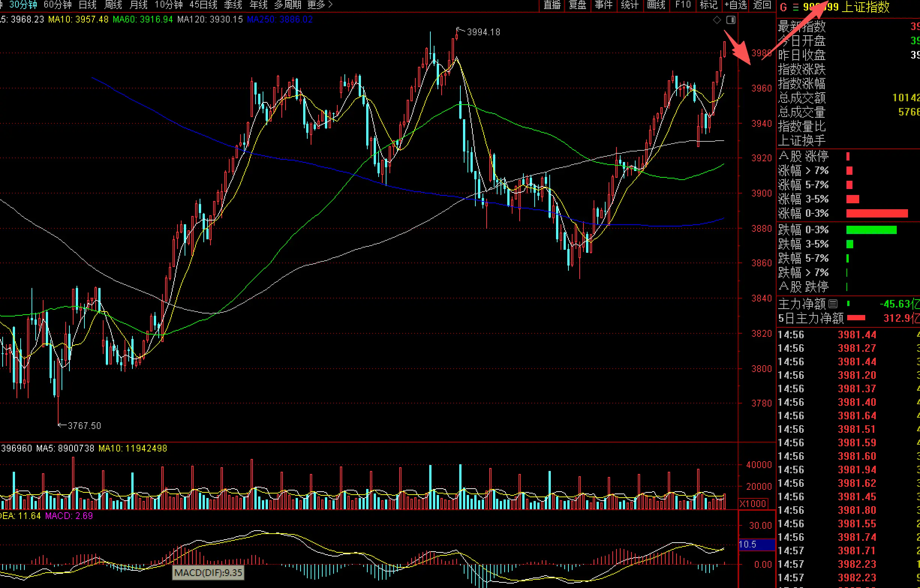Image resolution: width=920 pixels, height=588 pixels.
Task: Select the 日线 daily chart tab
Action: [87, 4]
